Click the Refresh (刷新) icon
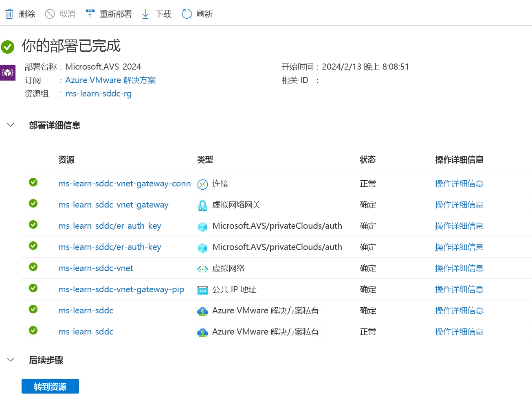The image size is (532, 396). click(187, 14)
